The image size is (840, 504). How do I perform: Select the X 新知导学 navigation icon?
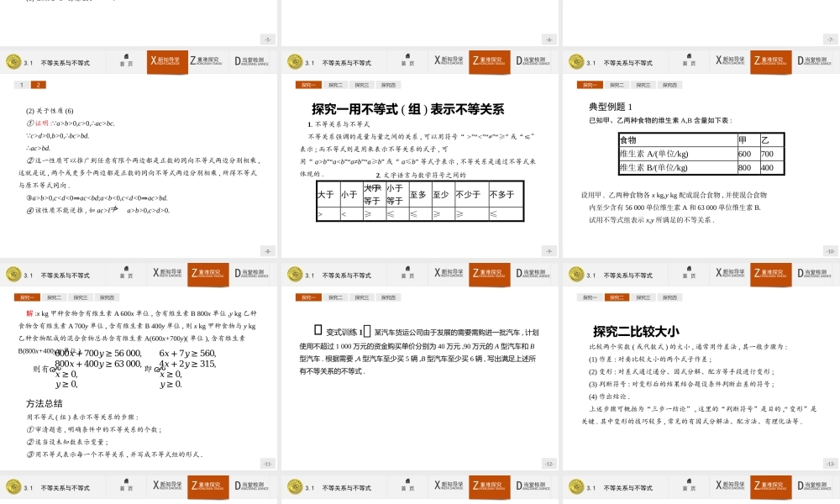pos(166,61)
